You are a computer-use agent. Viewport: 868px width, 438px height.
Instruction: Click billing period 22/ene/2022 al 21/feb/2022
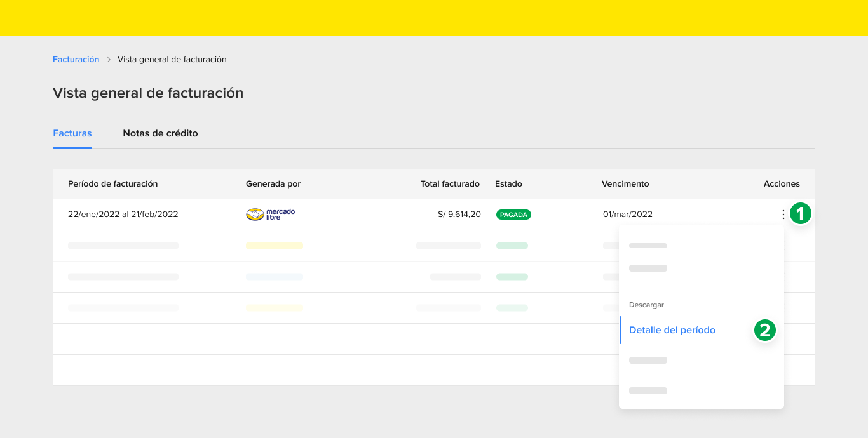(123, 215)
